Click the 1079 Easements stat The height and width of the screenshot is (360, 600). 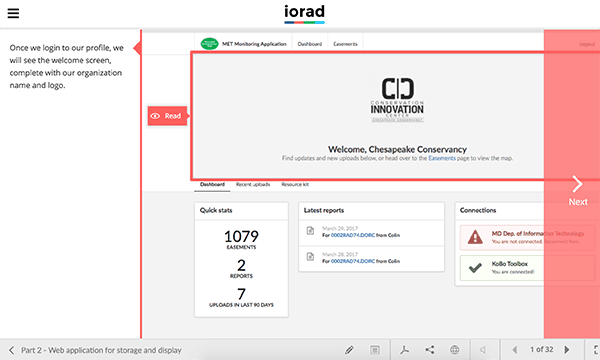click(241, 239)
